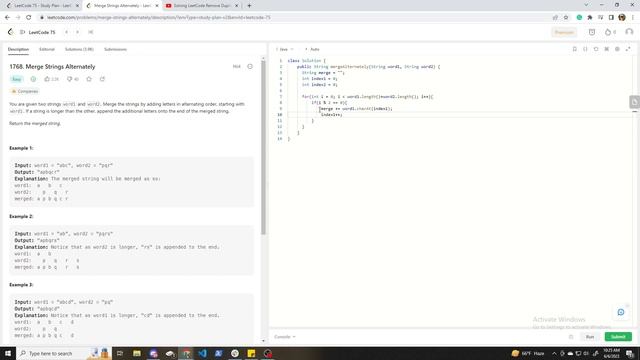The image size is (640, 360).
Task: Open weather widget showing Haze
Action: point(528,353)
